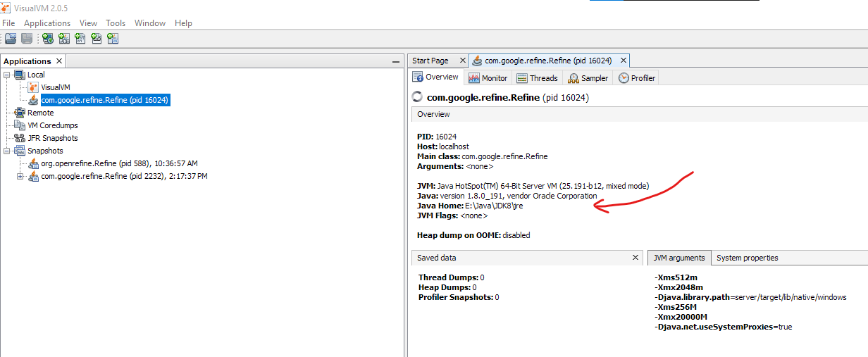The width and height of the screenshot is (868, 357).
Task: Click the -Djava.net.useSystemProxies argument
Action: pos(724,327)
